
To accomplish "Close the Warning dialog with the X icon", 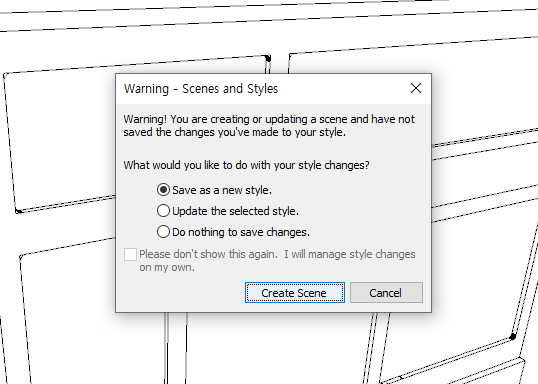I will 416,88.
